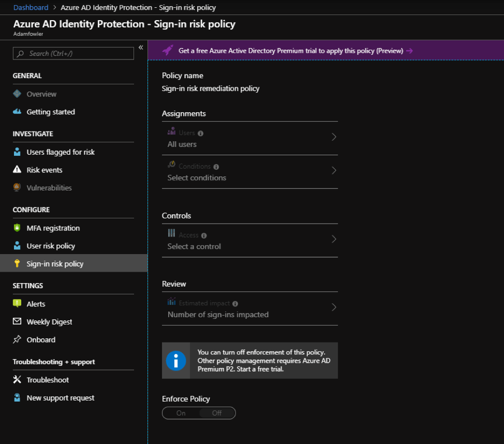Image resolution: width=504 pixels, height=444 pixels.
Task: Select the Onboard pin icon
Action: (x=17, y=339)
